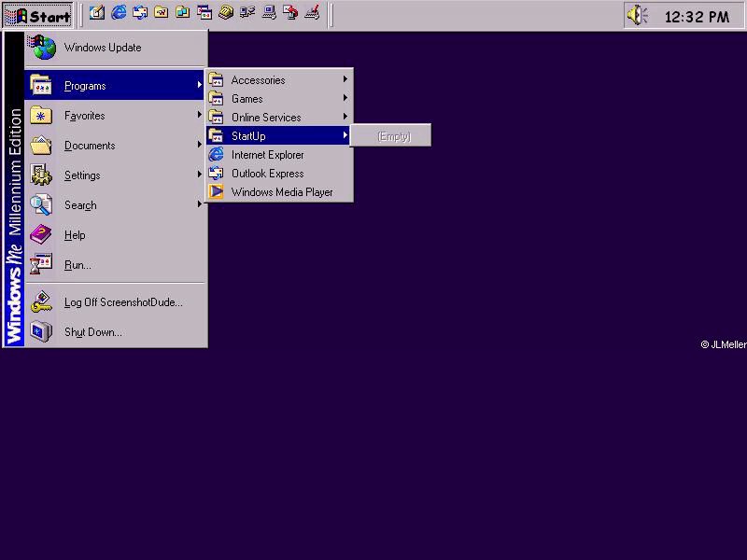Open the Favorites menu entry
Image resolution: width=747 pixels, height=560 pixels.
pyautogui.click(x=116, y=115)
